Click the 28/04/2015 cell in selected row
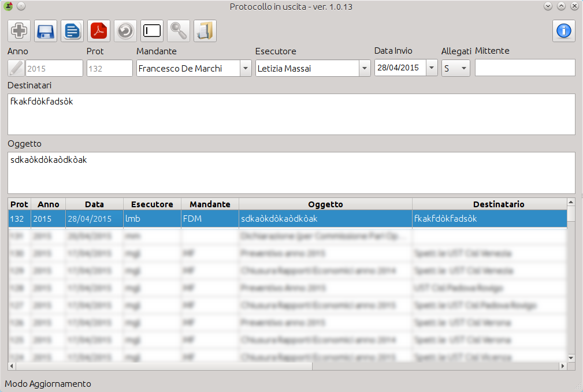This screenshot has width=583, height=392. coord(94,218)
